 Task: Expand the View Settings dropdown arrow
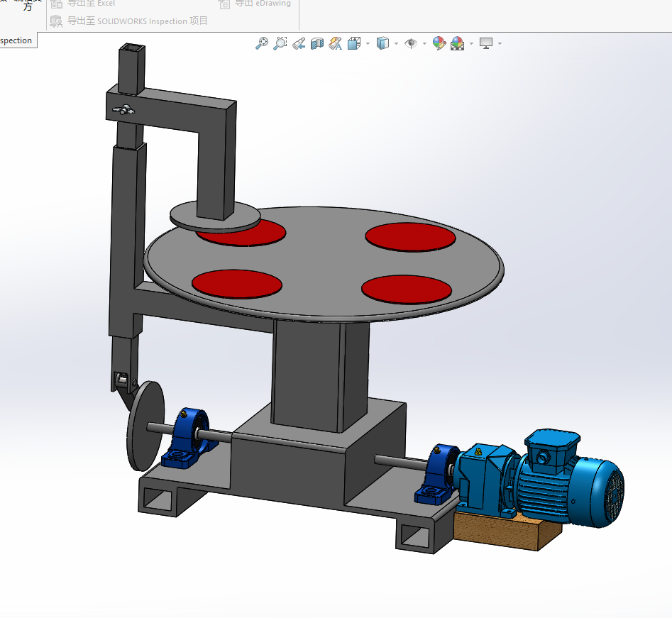[500, 43]
